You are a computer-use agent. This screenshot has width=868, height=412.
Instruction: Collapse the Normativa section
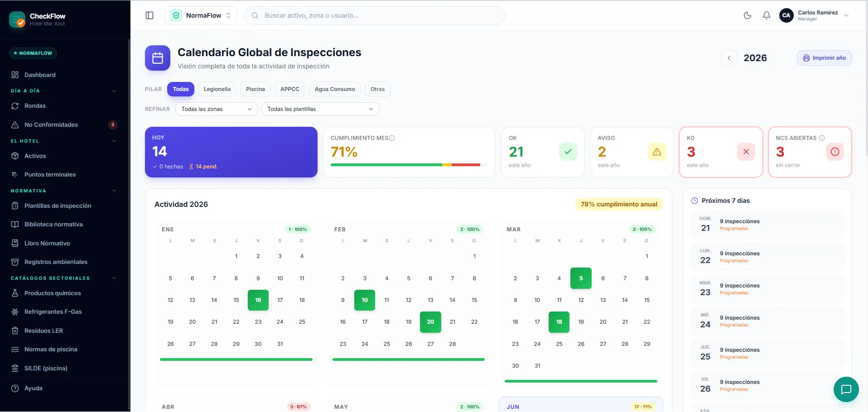[x=114, y=191]
